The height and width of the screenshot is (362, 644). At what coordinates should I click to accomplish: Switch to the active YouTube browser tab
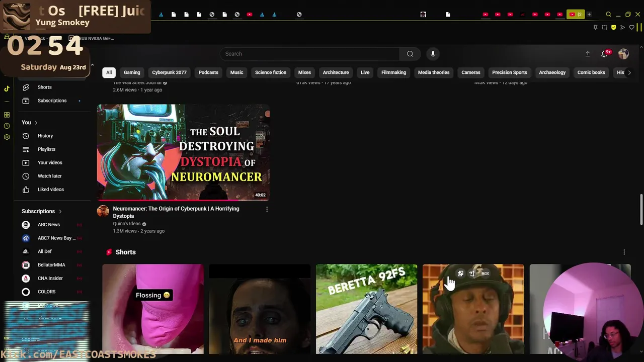pos(575,14)
